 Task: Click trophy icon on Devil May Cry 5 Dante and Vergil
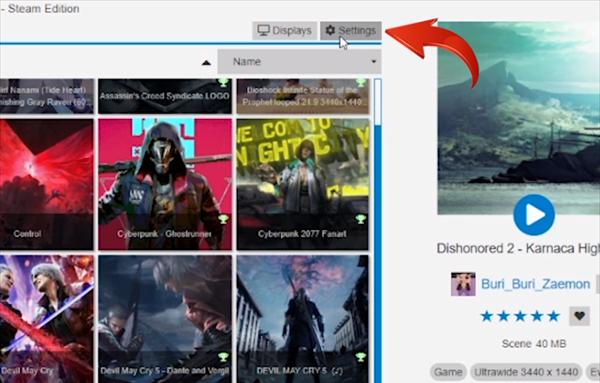(x=223, y=357)
